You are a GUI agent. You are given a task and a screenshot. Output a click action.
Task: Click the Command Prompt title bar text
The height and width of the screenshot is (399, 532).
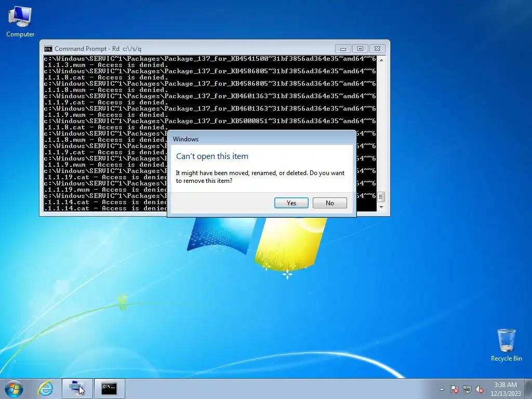point(98,49)
